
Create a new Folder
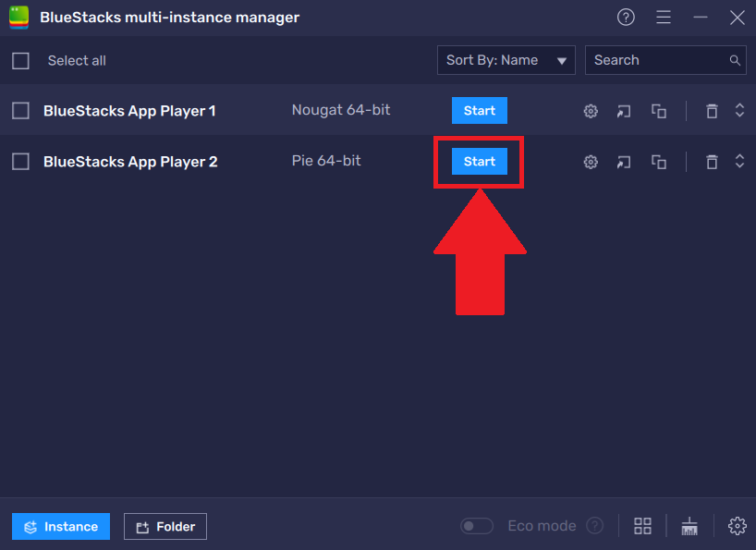click(165, 526)
